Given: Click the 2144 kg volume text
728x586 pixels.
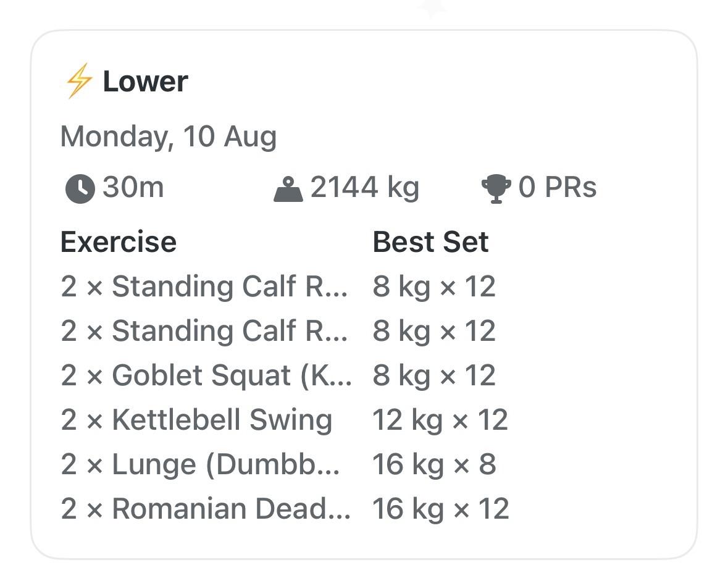Looking at the screenshot, I should [x=364, y=188].
